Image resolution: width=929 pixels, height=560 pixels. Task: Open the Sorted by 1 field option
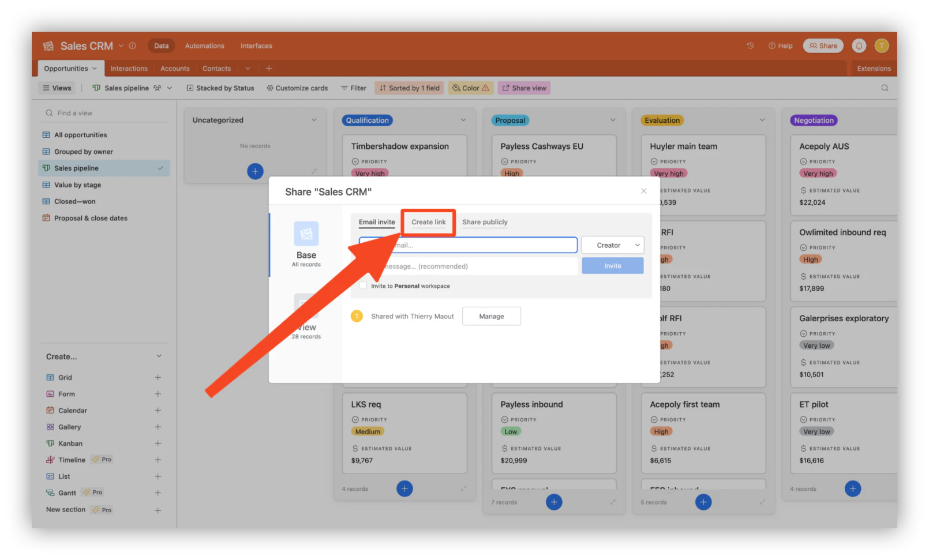[x=410, y=88]
